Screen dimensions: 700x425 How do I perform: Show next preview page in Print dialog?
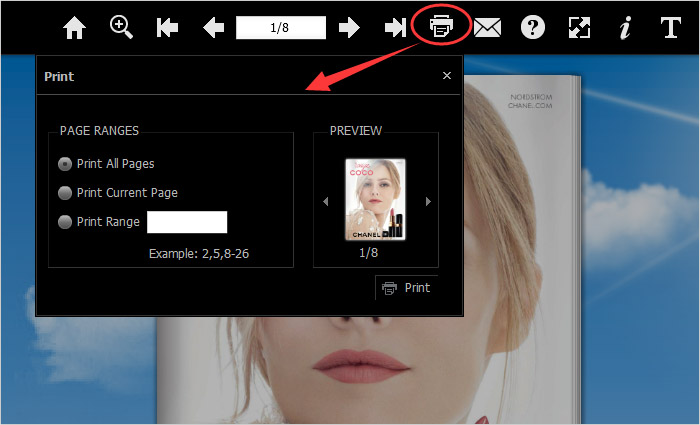(x=428, y=201)
